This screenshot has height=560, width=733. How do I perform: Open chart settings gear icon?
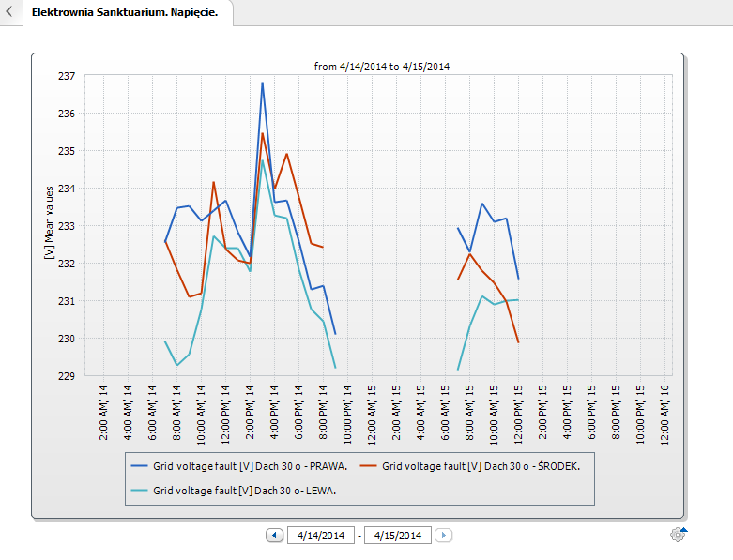678,534
